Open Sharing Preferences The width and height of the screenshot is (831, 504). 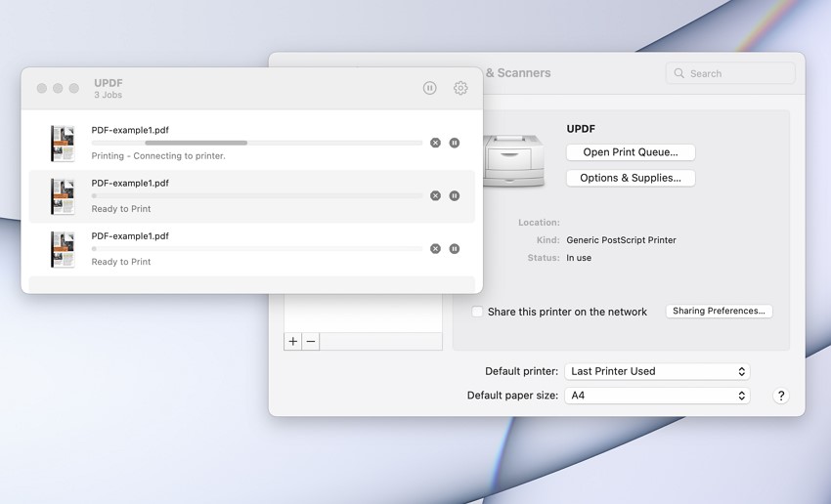point(720,311)
